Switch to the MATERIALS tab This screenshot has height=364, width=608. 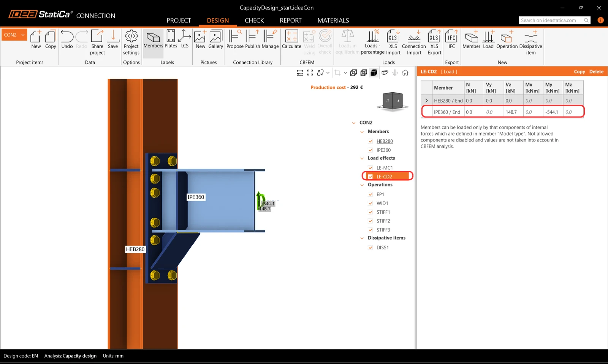pyautogui.click(x=333, y=20)
